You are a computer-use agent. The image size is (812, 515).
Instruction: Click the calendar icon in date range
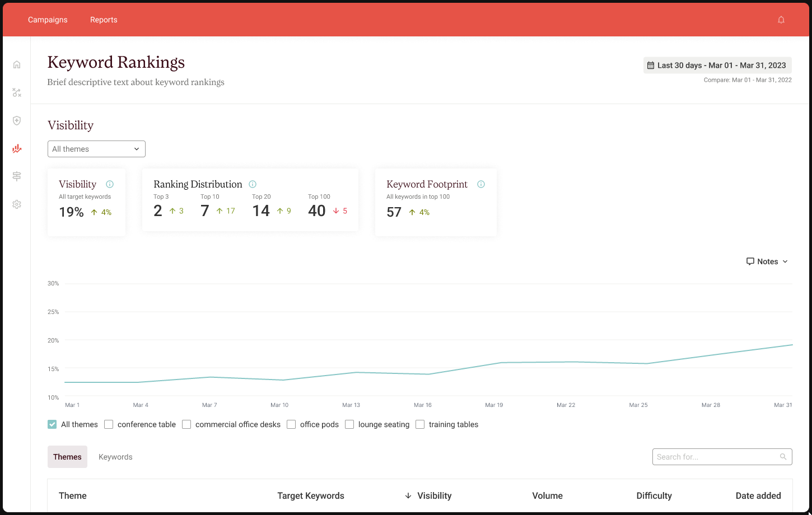[x=651, y=65]
